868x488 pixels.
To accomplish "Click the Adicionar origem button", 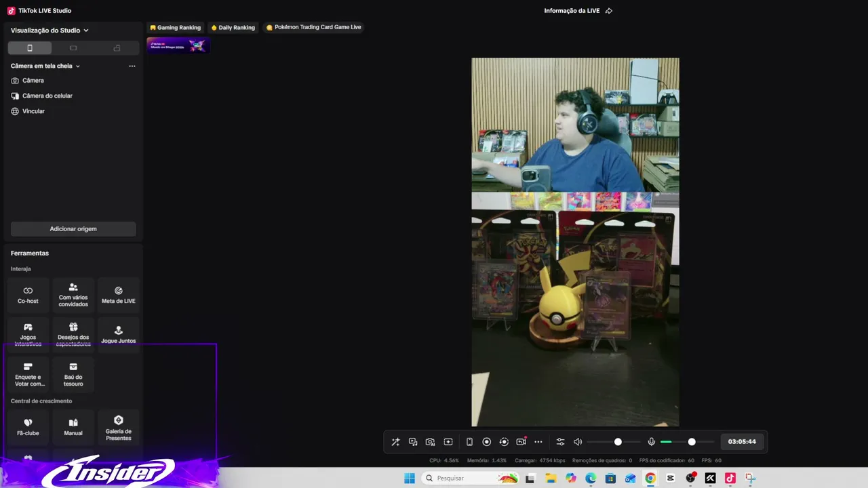I will coord(73,229).
